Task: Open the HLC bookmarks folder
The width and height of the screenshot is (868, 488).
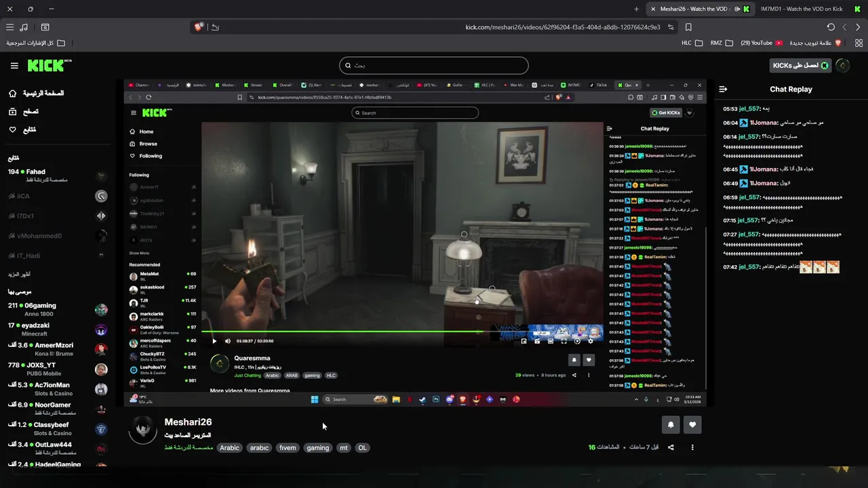Action: click(x=692, y=43)
